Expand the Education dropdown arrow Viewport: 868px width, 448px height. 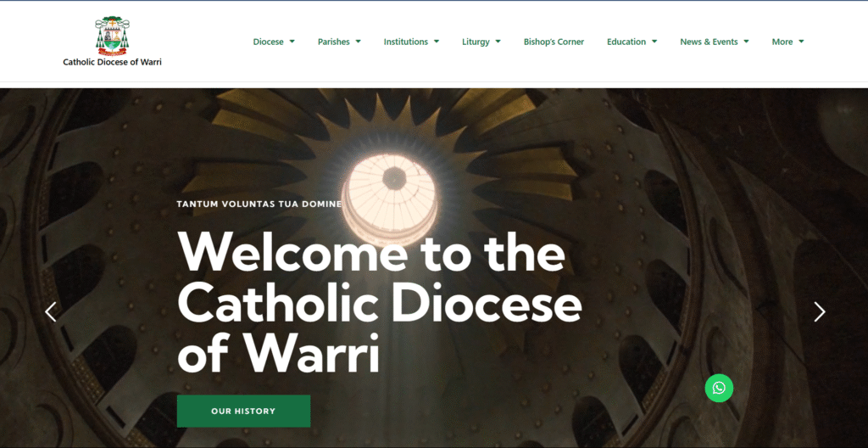coord(654,42)
